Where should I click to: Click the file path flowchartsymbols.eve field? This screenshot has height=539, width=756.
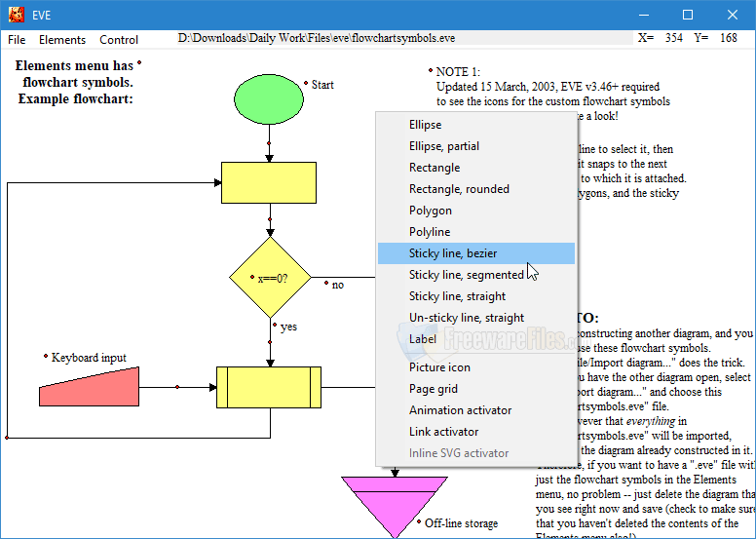pyautogui.click(x=404, y=38)
